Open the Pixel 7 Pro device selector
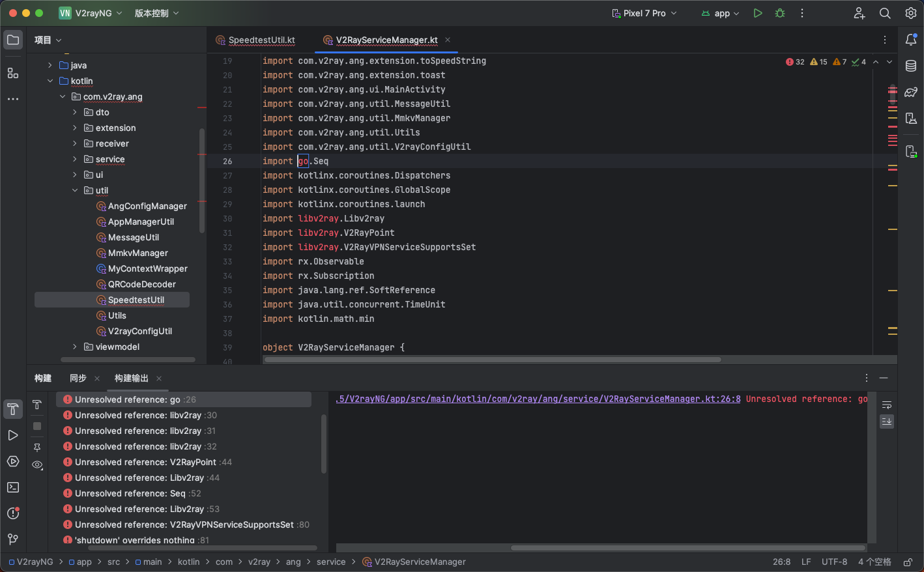The image size is (924, 572). point(643,12)
